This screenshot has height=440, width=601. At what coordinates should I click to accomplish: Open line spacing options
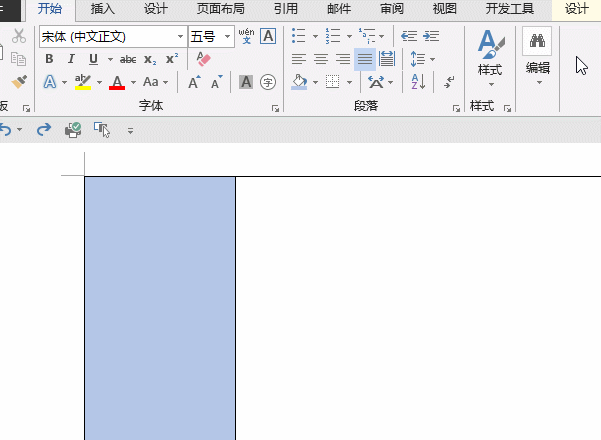[x=422, y=59]
